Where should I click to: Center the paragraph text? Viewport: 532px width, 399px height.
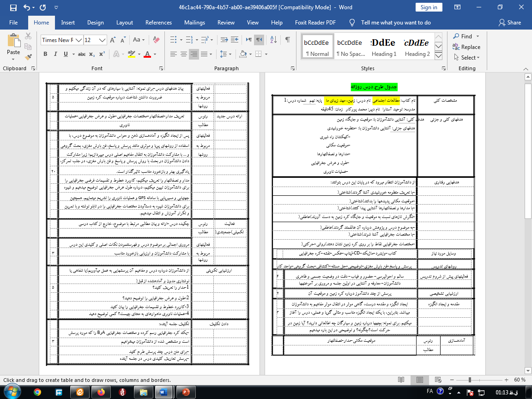(x=183, y=54)
